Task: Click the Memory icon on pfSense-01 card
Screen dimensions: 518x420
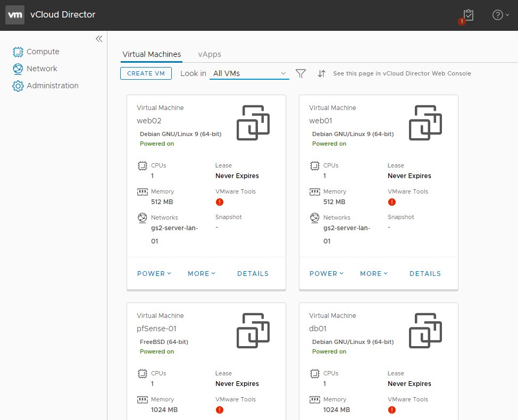Action: [x=143, y=400]
